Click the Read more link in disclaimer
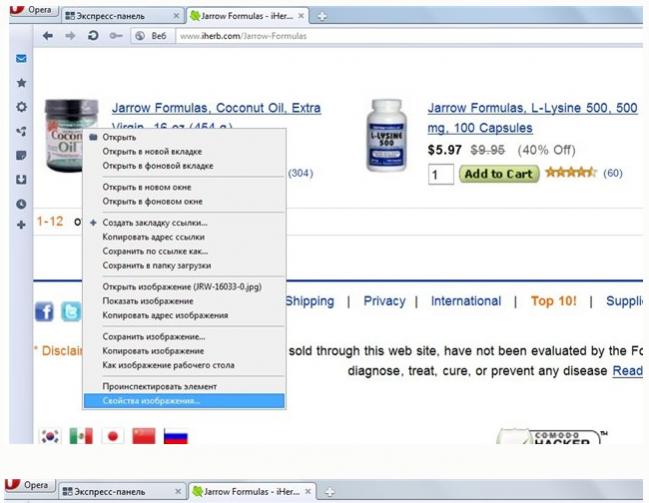Viewport: 649px width, 503px height. tap(627, 371)
